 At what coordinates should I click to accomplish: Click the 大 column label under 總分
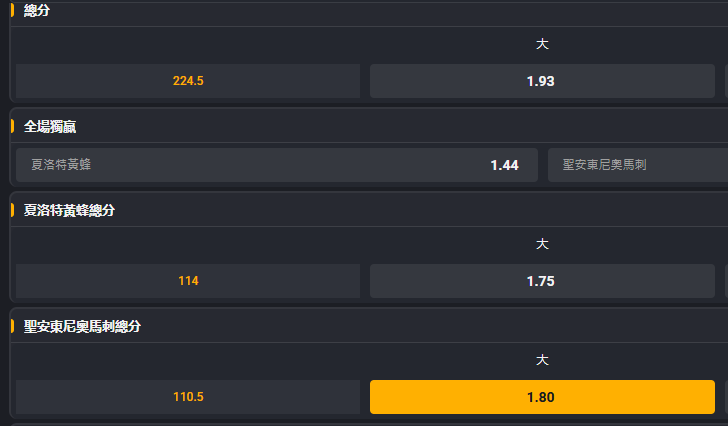(542, 45)
